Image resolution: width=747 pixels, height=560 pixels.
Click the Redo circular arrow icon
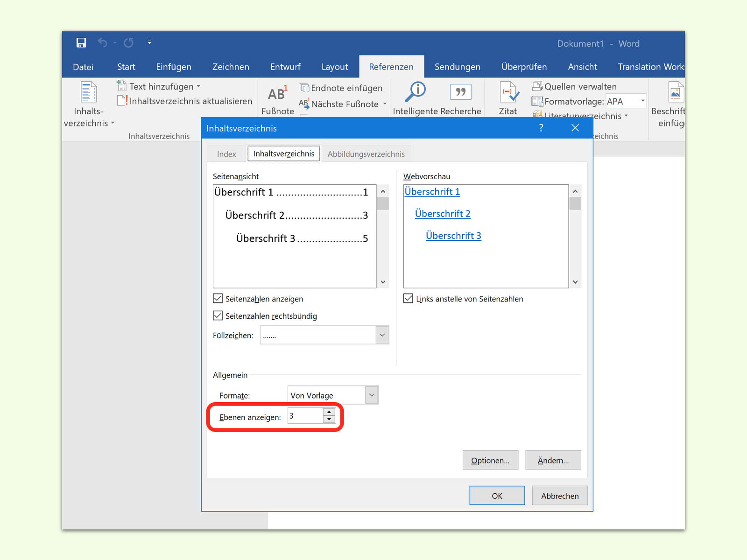128,43
